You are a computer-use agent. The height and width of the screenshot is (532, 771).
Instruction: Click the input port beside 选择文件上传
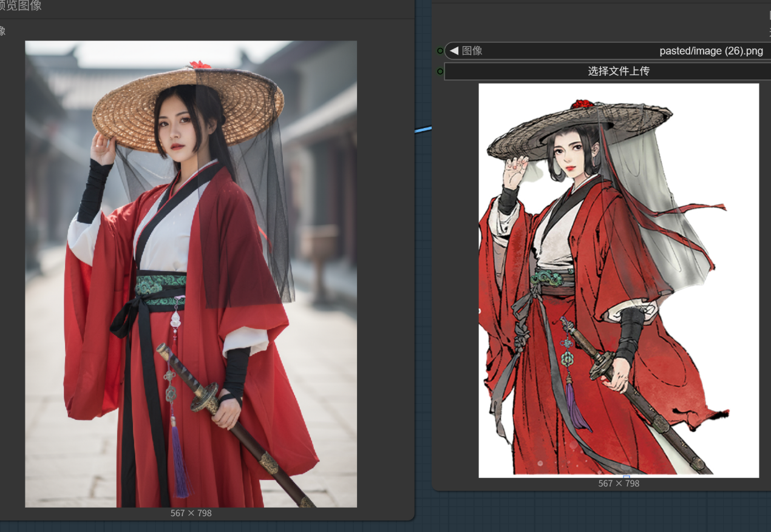click(x=440, y=71)
